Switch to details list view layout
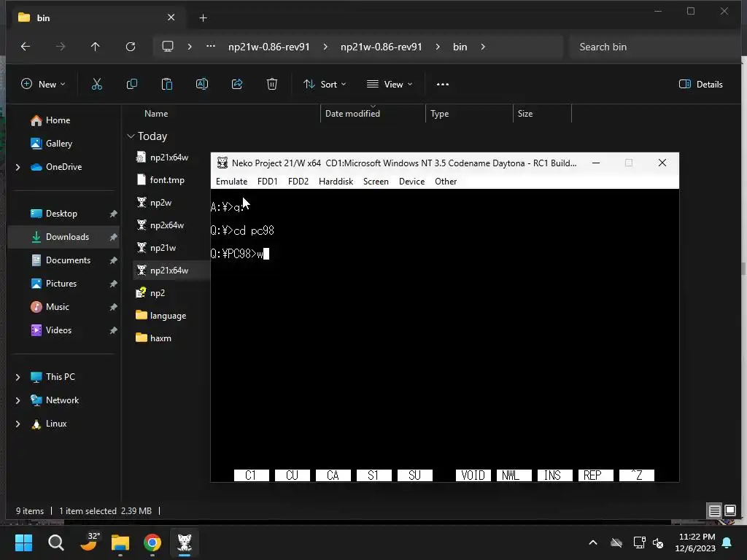747x560 pixels. 715,511
